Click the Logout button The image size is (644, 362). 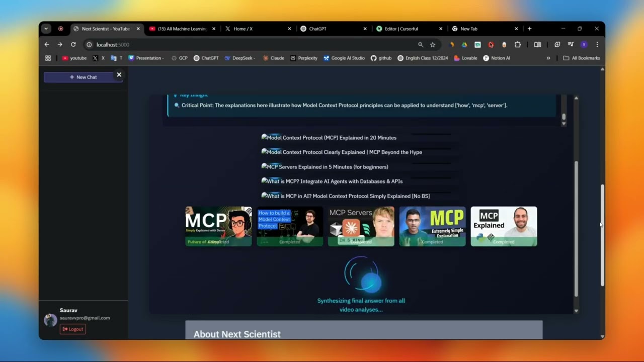click(72, 329)
